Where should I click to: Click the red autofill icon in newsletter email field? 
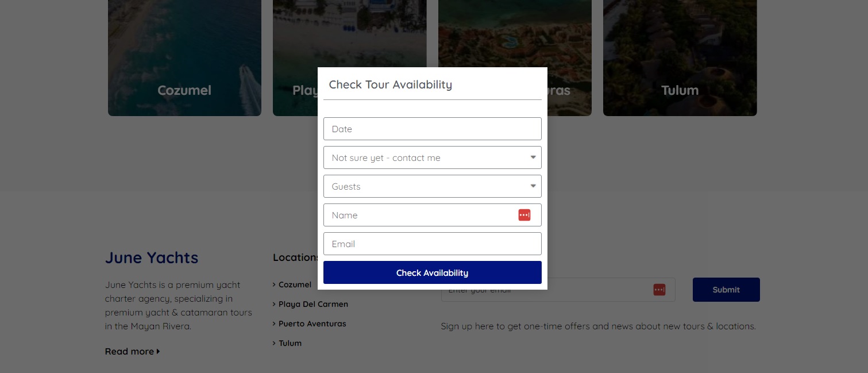pos(659,290)
